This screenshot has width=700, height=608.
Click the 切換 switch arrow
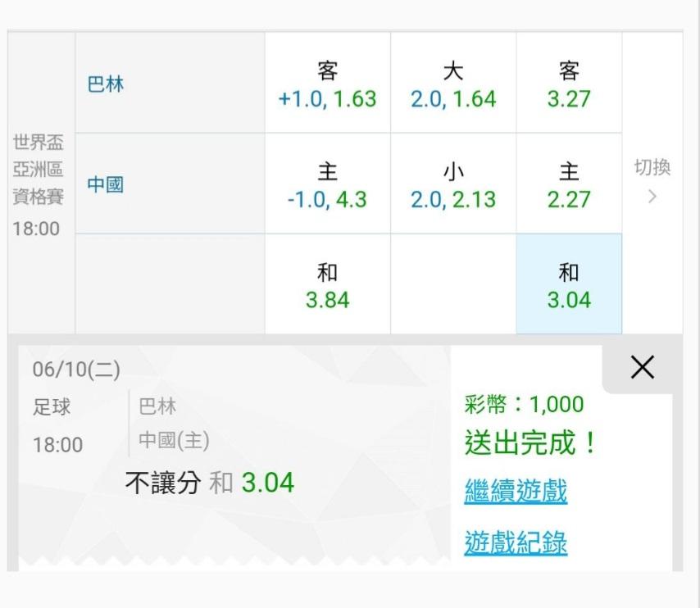tap(652, 182)
